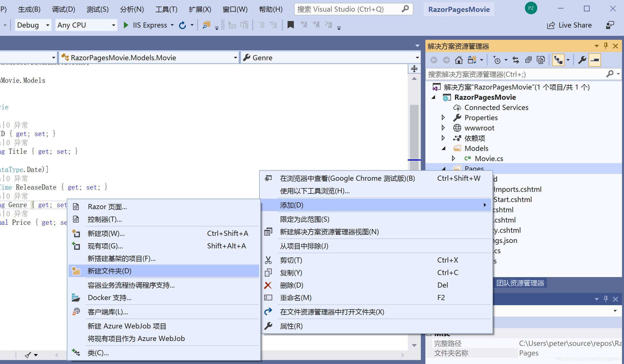Click the Refresh browser icon beside IIS Express
Image resolution: width=624 pixels, height=364 pixels.
[182, 25]
